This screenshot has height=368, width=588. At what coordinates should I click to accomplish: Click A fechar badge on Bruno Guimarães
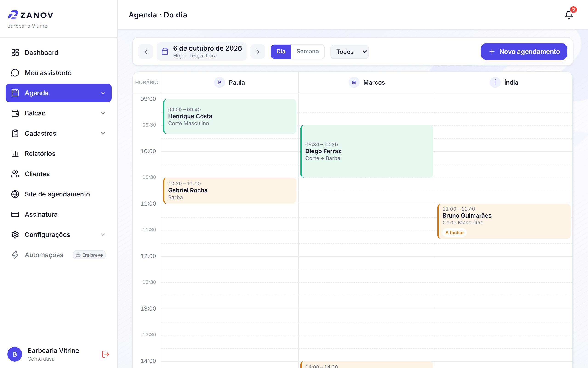point(454,233)
